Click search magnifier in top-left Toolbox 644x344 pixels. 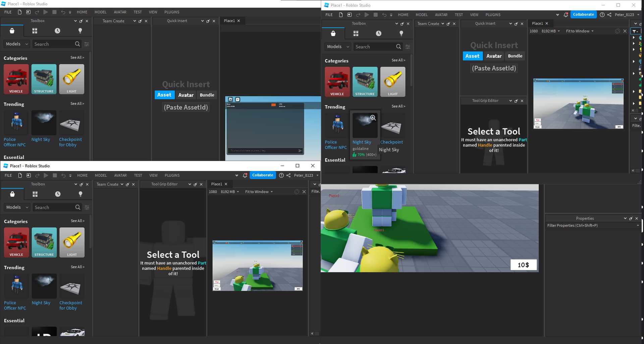[77, 44]
